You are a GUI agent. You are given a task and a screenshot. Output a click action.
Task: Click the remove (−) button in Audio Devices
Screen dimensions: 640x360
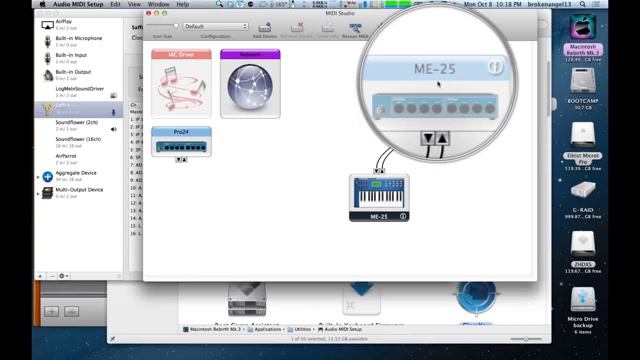pyautogui.click(x=52, y=276)
